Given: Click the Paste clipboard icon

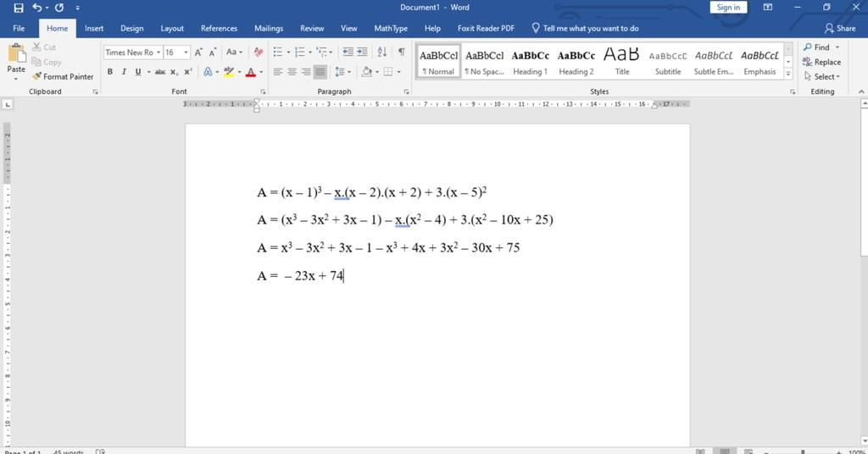Looking at the screenshot, I should (16, 54).
